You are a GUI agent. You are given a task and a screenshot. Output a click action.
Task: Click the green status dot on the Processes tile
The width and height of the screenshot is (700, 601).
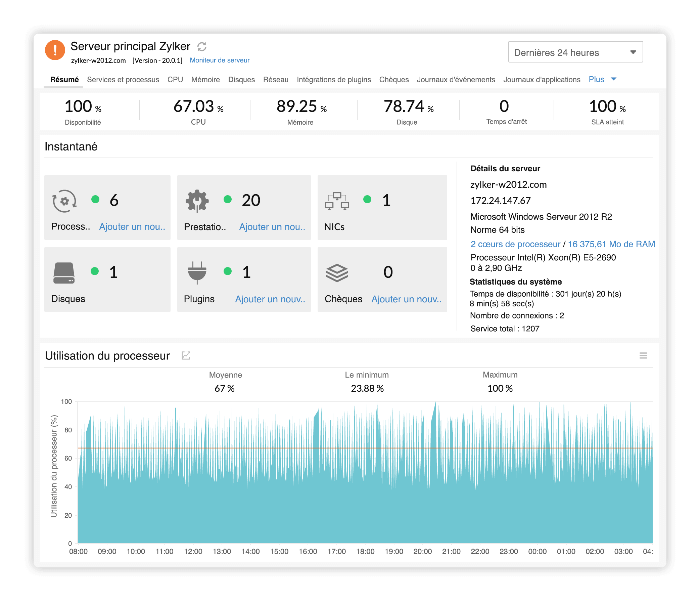pyautogui.click(x=95, y=200)
